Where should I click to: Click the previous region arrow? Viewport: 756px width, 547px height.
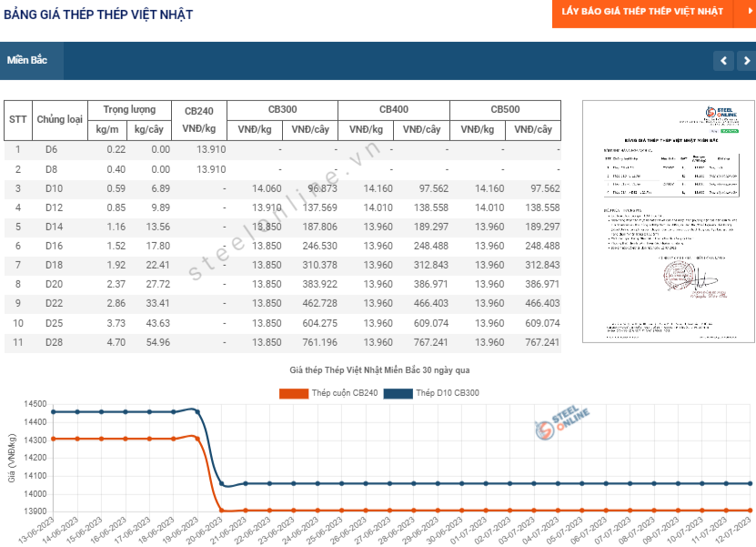723,61
